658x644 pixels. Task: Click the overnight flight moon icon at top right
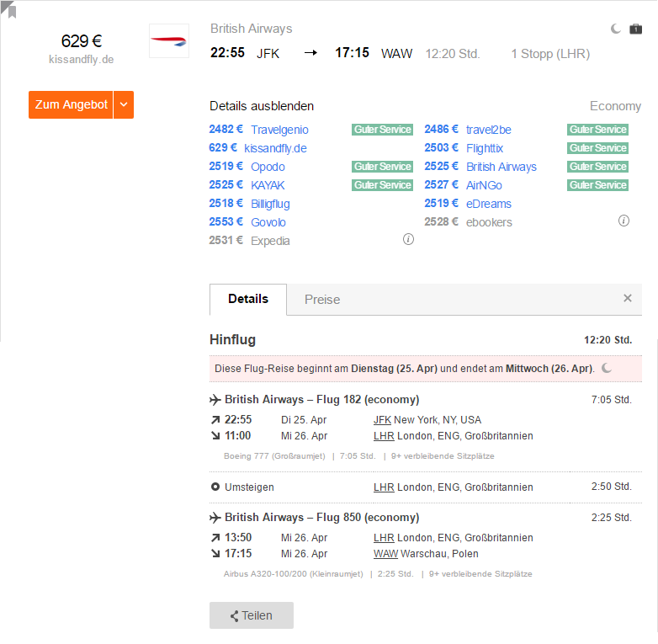click(615, 29)
